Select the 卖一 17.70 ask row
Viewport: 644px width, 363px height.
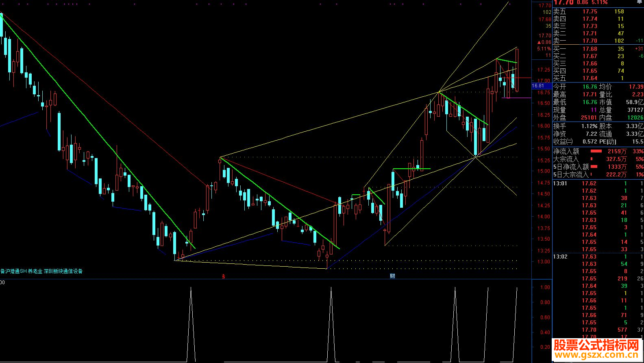[x=598, y=41]
